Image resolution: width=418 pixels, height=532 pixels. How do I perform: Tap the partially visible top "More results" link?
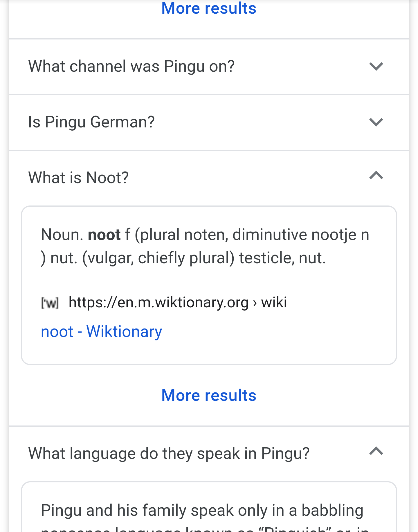[x=209, y=8]
